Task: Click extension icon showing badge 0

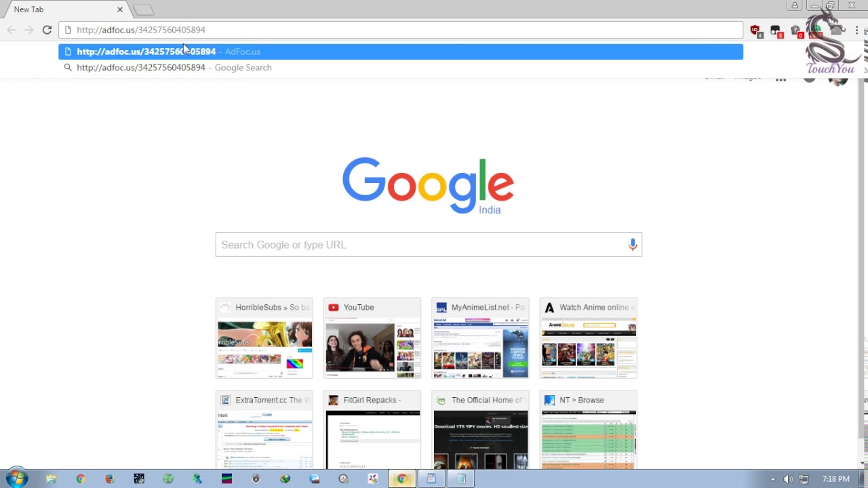Action: [797, 30]
